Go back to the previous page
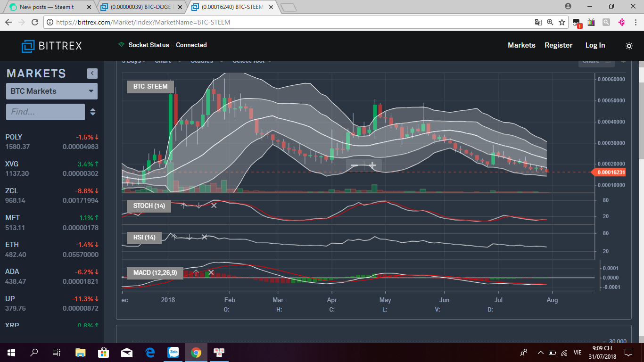Image resolution: width=644 pixels, height=362 pixels. point(8,22)
